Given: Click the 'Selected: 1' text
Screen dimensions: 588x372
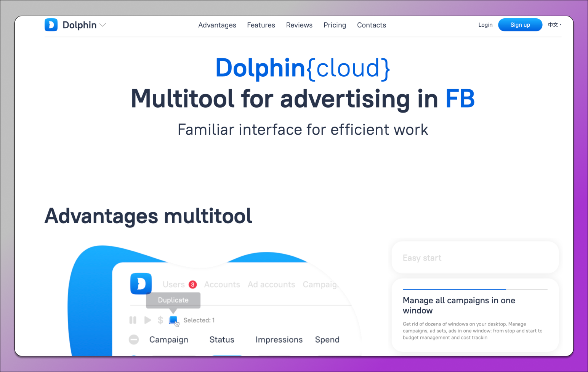Looking at the screenshot, I should click(199, 320).
